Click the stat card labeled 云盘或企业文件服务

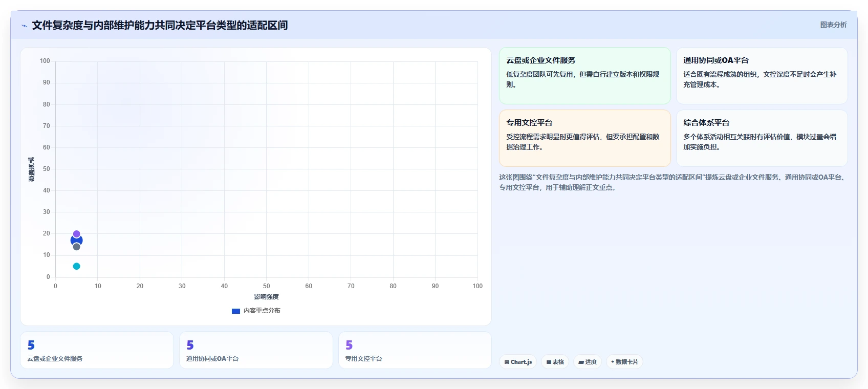click(x=97, y=350)
